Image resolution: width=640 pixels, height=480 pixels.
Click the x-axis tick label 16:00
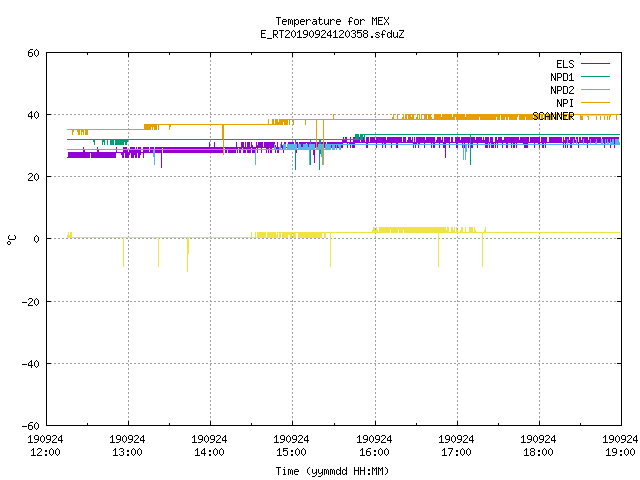pyautogui.click(x=374, y=452)
